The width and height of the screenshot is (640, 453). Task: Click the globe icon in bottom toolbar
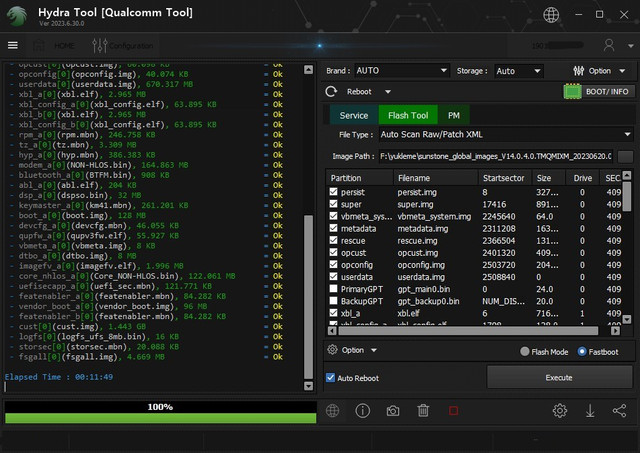[x=332, y=411]
